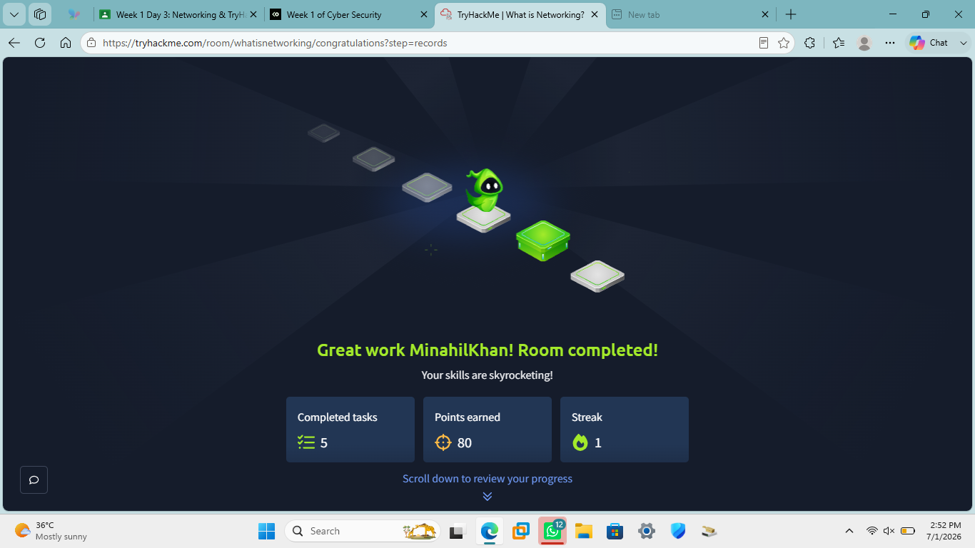Open the clock and date 2:52 PM

tap(944, 531)
